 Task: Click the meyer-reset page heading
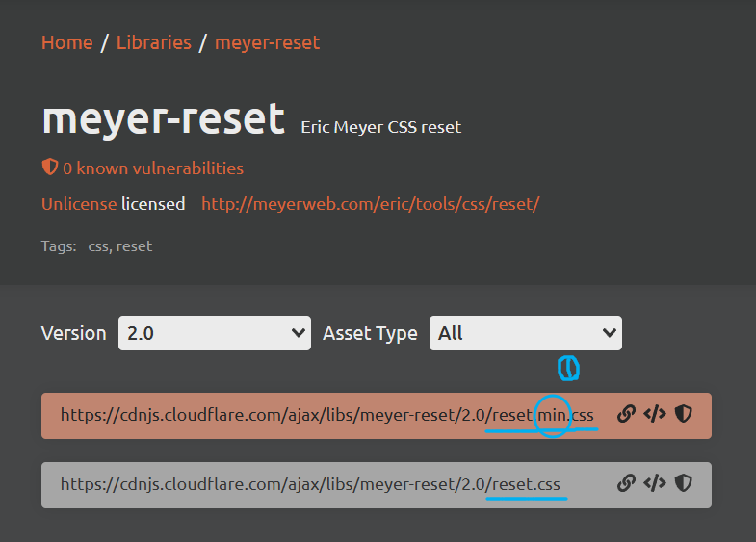coord(164,119)
